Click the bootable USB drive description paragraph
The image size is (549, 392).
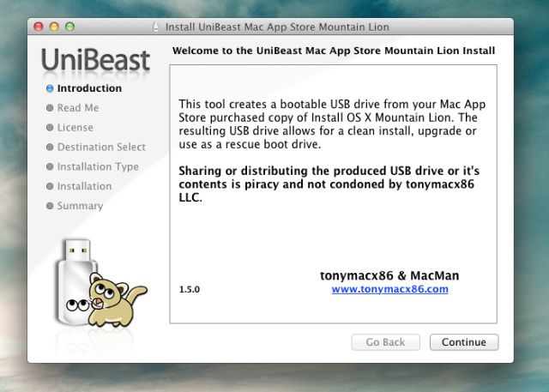[x=332, y=124]
